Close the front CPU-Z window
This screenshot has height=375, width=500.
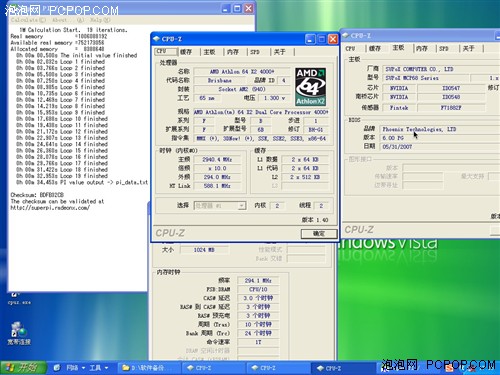click(333, 39)
